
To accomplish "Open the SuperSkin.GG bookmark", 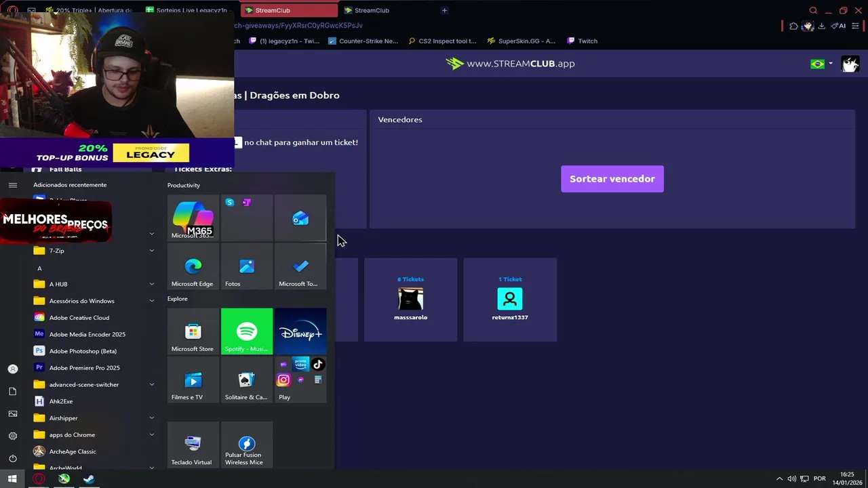I will point(521,41).
